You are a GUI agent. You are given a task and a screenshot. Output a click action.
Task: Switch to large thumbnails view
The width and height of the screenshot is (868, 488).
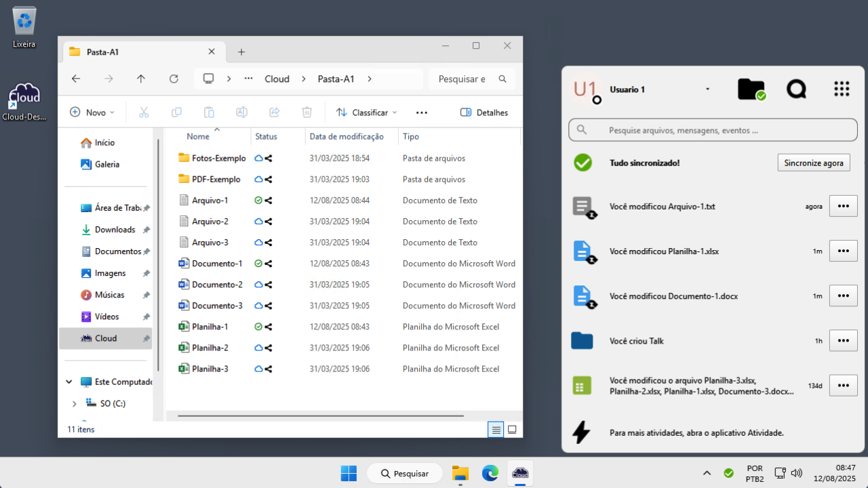pyautogui.click(x=512, y=429)
